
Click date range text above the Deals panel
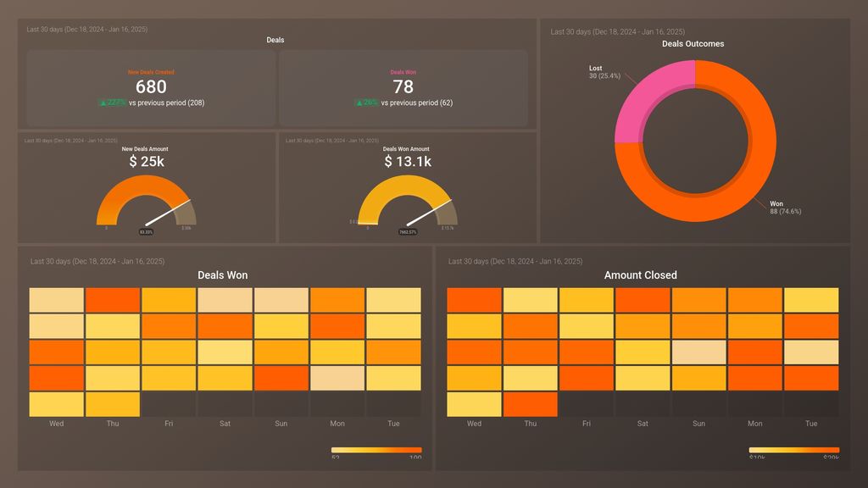point(87,30)
